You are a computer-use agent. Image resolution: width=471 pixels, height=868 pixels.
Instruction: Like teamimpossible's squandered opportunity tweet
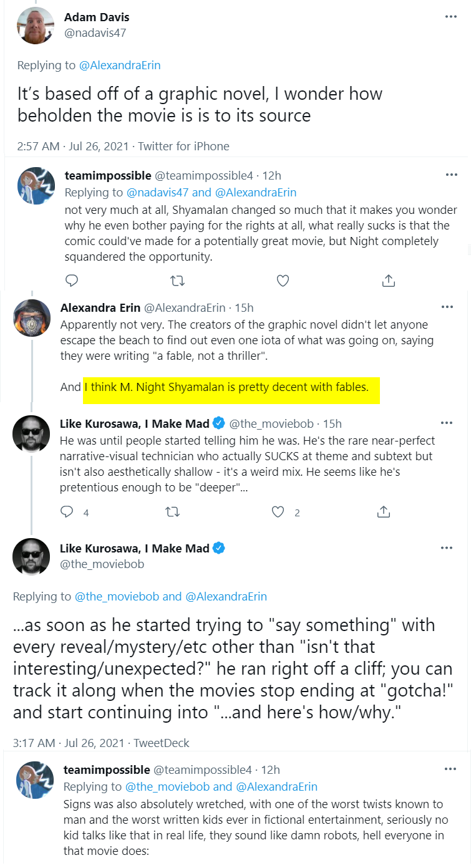(x=283, y=281)
